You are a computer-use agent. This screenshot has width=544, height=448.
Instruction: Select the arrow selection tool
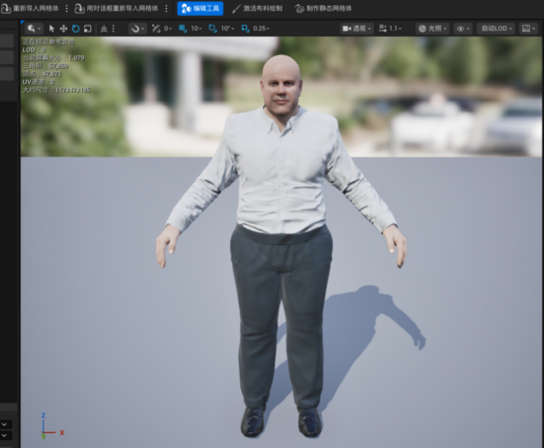(52, 28)
